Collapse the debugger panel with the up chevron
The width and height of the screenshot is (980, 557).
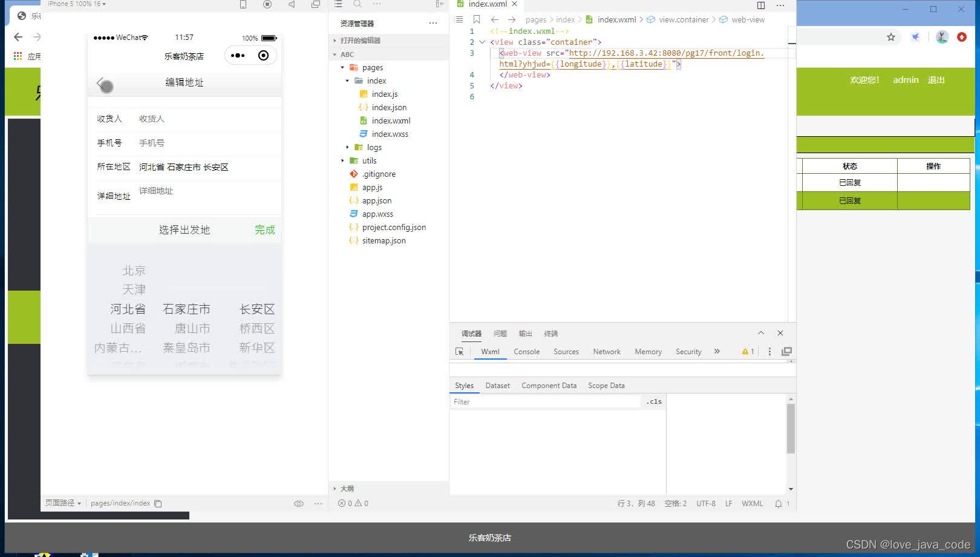coord(761,333)
